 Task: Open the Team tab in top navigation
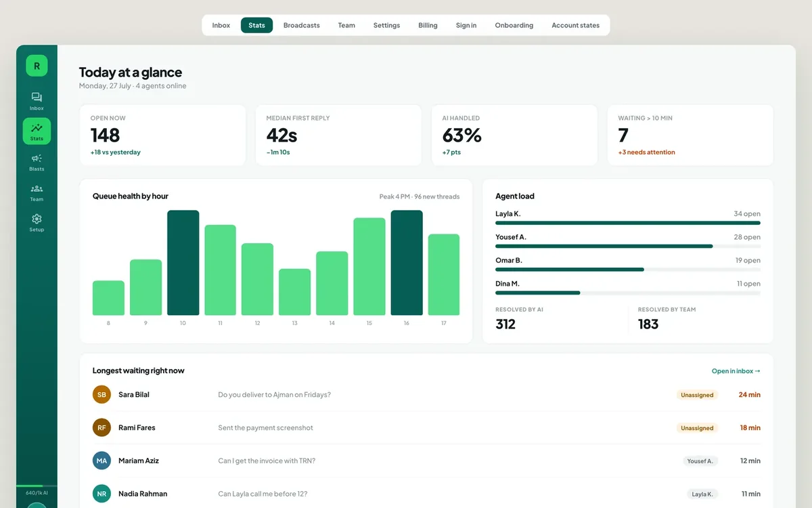(346, 25)
